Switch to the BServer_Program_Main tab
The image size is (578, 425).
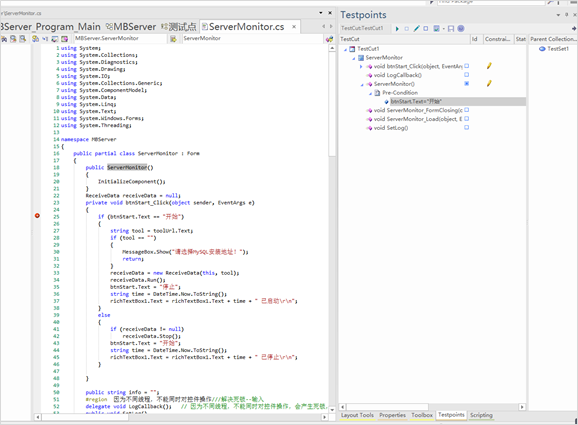pyautogui.click(x=51, y=27)
